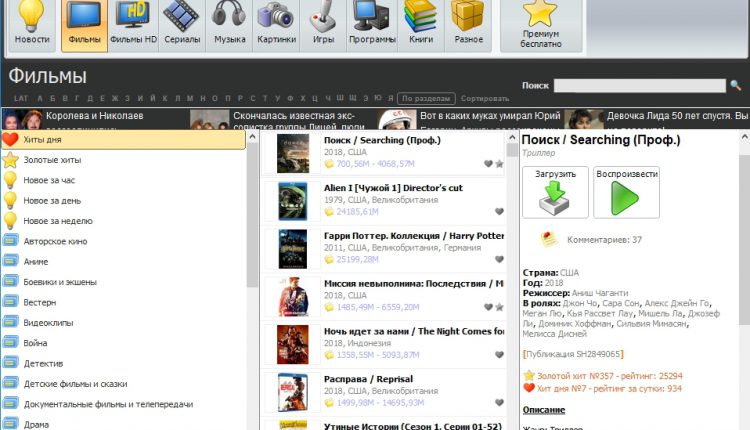Open the Фильмы HD category
This screenshot has width=750, height=430.
(133, 25)
